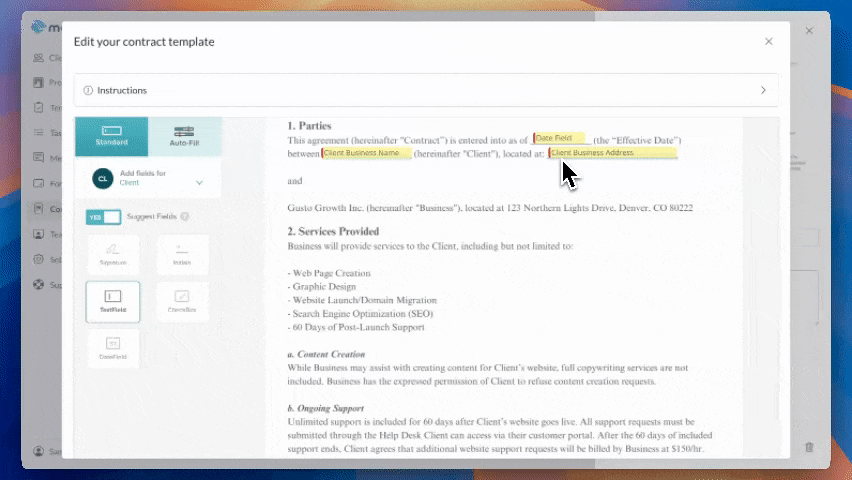Toggle the Suggest Fields switch
This screenshot has height=480, width=852.
tap(103, 217)
